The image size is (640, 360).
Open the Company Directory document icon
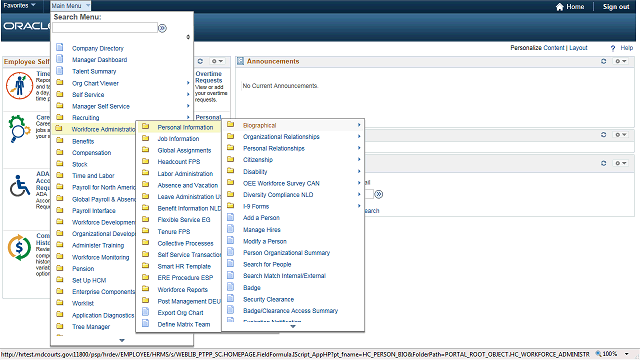60,47
